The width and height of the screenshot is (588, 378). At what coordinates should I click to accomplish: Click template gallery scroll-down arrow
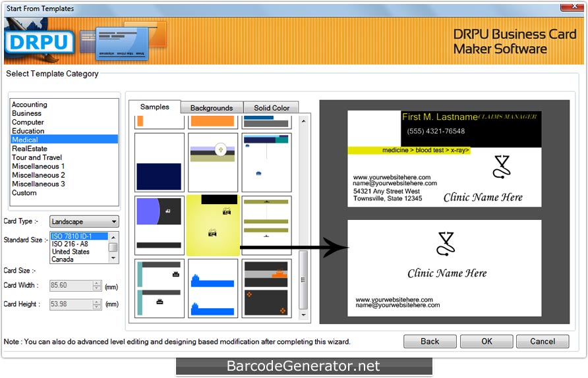(x=303, y=315)
